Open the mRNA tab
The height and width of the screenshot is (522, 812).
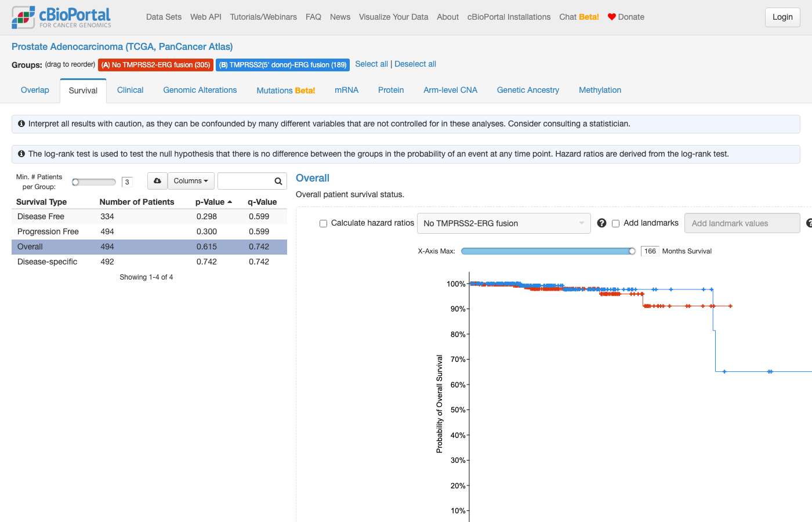(x=347, y=90)
